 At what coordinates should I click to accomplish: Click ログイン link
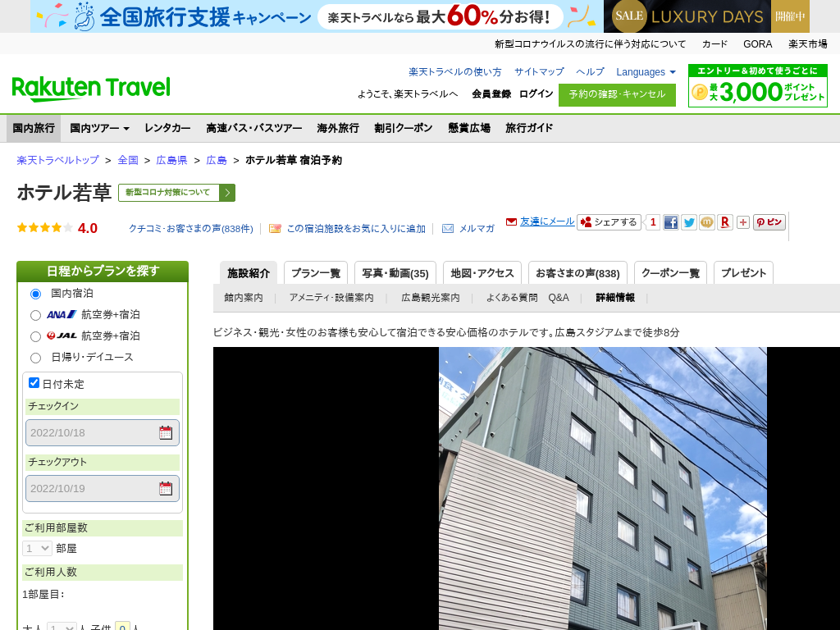(x=536, y=94)
